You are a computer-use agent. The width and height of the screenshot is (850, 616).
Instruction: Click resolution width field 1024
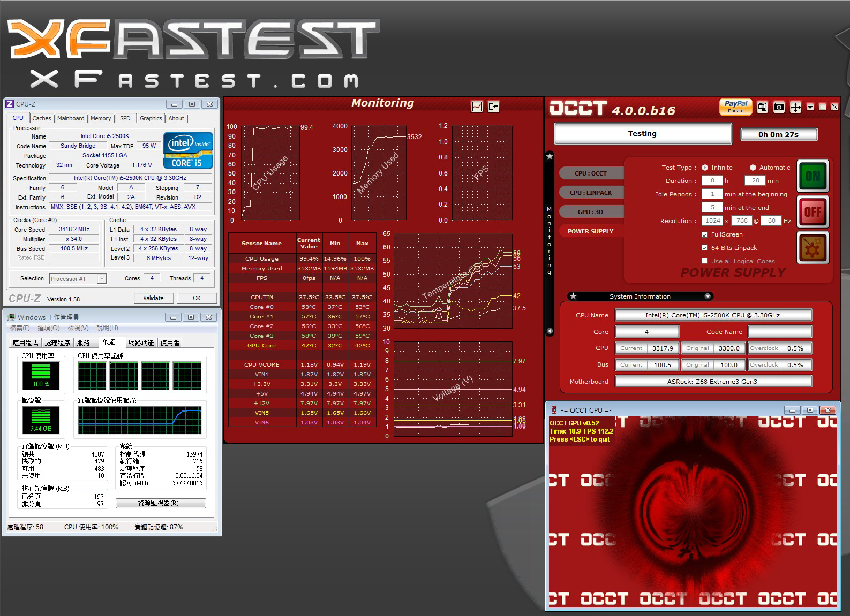(712, 221)
